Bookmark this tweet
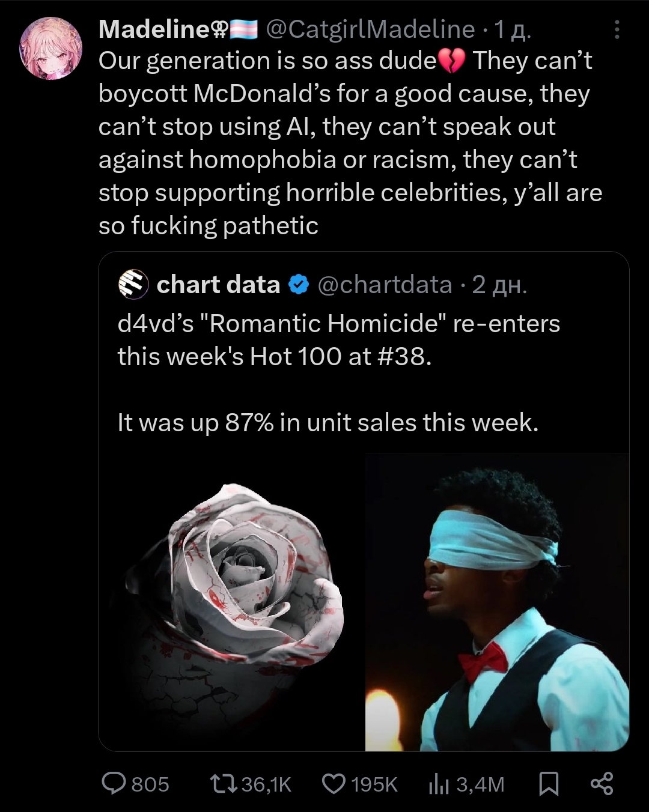The image size is (649, 812). pyautogui.click(x=548, y=783)
